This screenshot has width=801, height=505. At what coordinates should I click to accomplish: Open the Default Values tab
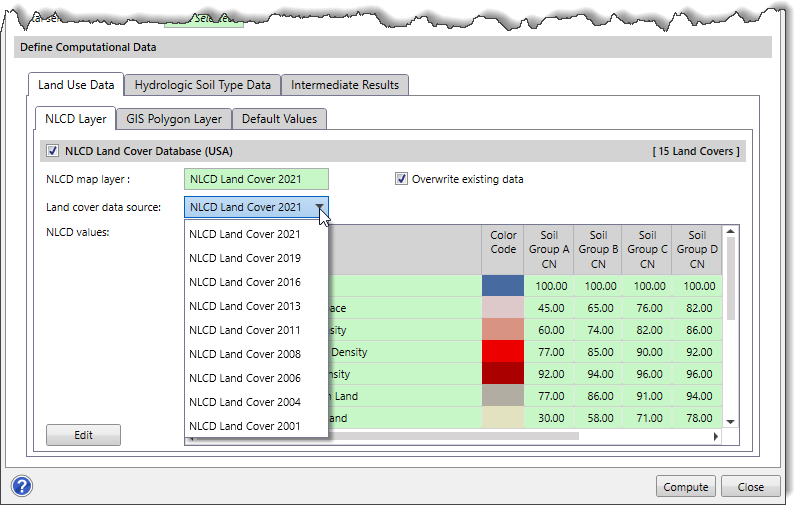pos(279,119)
